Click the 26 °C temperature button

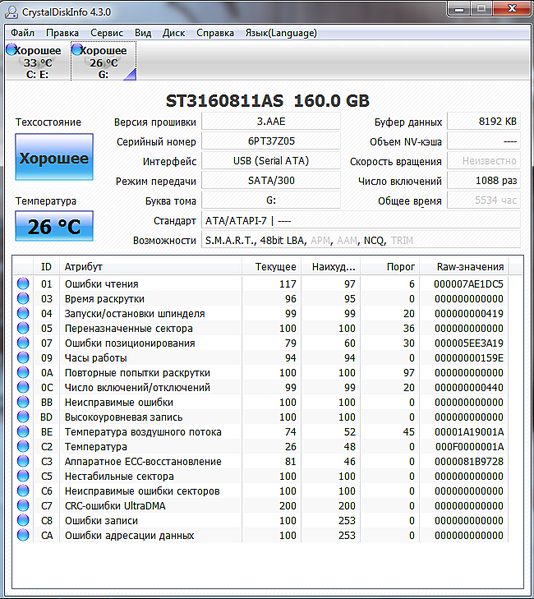pyautogui.click(x=54, y=226)
